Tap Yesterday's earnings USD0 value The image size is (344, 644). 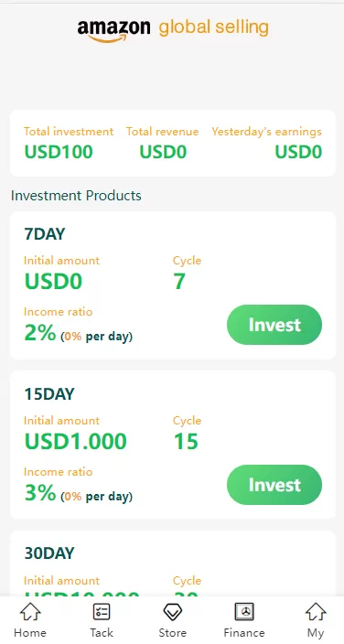[298, 152]
